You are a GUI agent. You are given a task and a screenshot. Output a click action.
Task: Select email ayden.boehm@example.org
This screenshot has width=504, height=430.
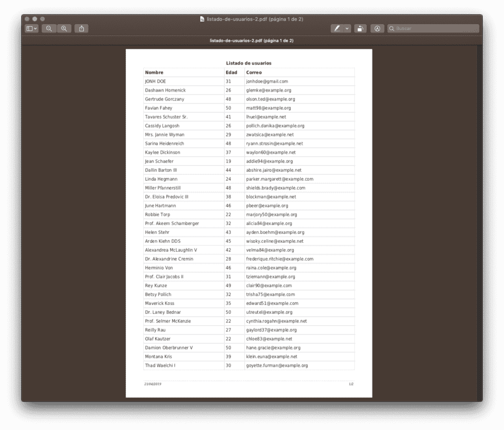coord(275,232)
